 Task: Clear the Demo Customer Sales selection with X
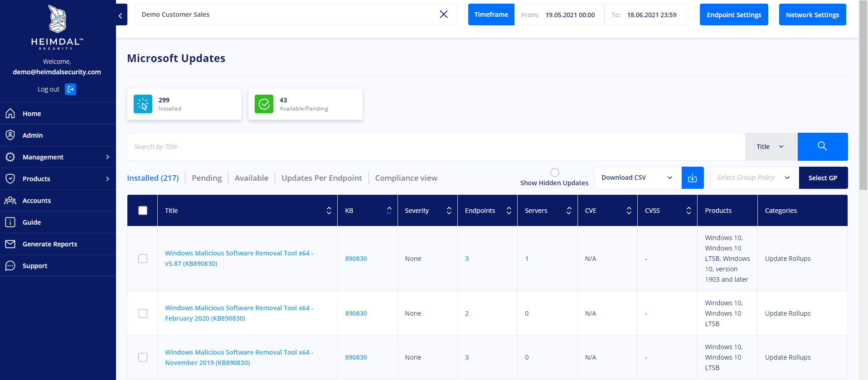pos(444,14)
